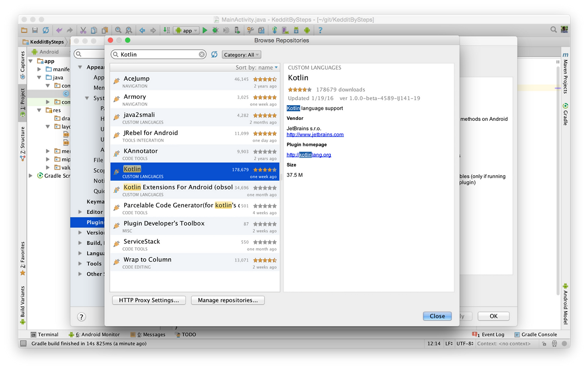Image resolution: width=588 pixels, height=369 pixels.
Task: Close the Browse Repositories dialog
Action: pyautogui.click(x=437, y=316)
